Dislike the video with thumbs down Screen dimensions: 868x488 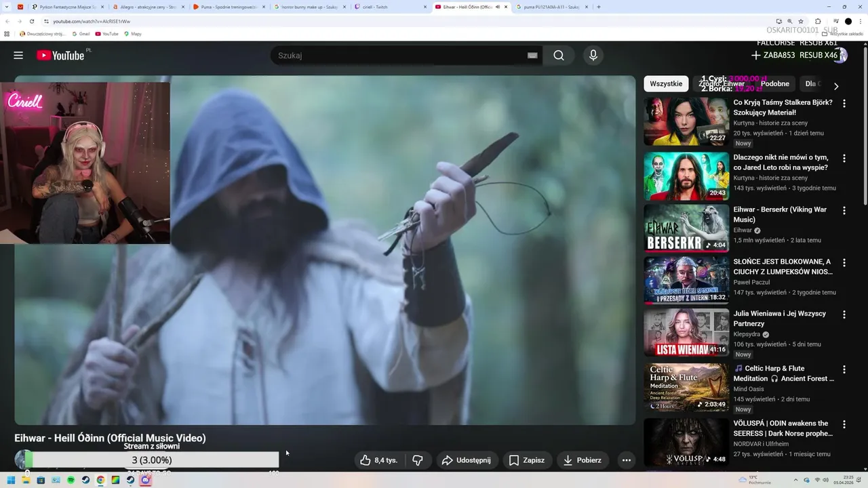click(x=418, y=460)
